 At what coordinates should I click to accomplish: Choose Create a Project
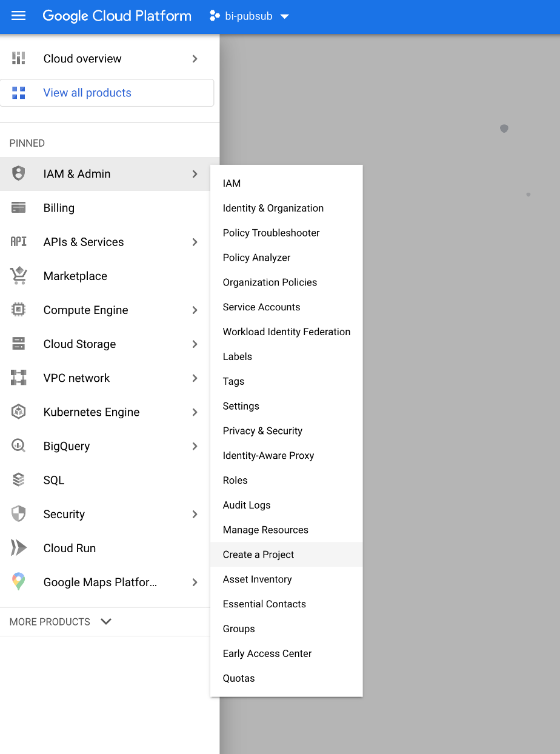coord(286,555)
